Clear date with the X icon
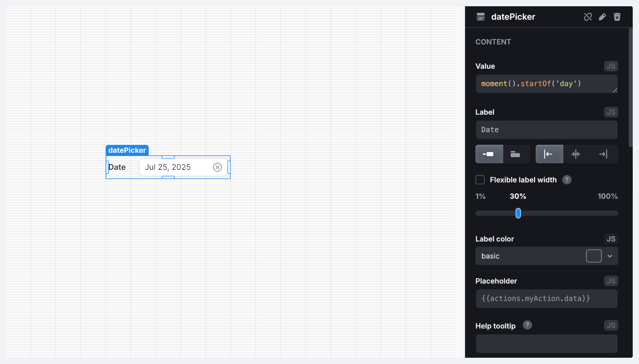 coord(217,167)
